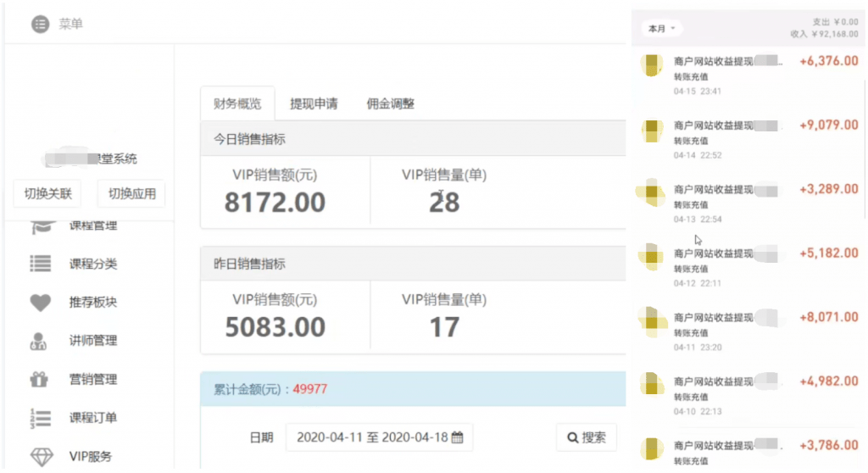Click the 营销管理 gift icon
The image size is (868, 473).
41,379
